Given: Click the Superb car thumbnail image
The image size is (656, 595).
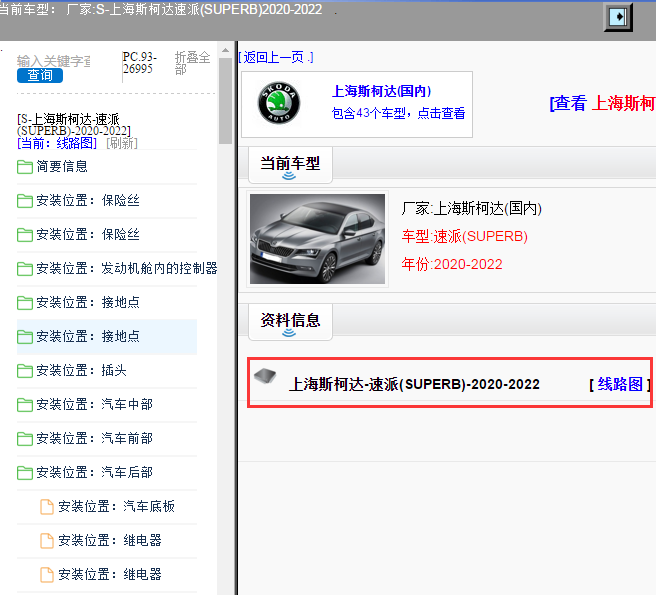Looking at the screenshot, I should [317, 239].
